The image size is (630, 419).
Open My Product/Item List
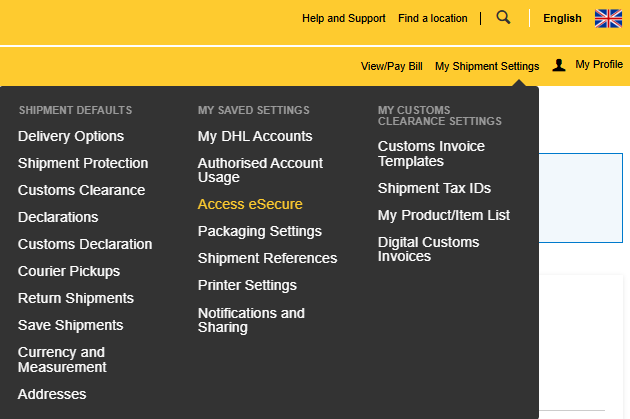pos(444,215)
